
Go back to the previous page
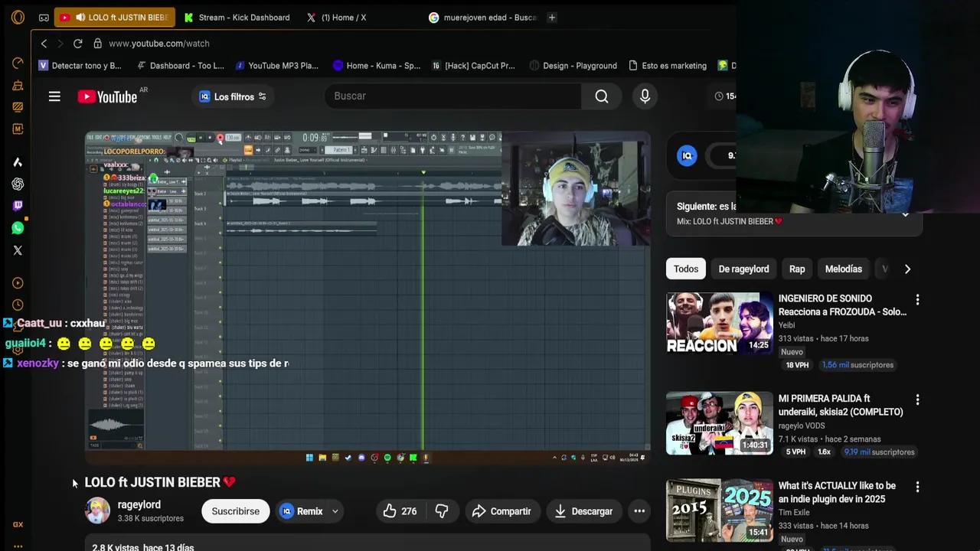click(44, 44)
